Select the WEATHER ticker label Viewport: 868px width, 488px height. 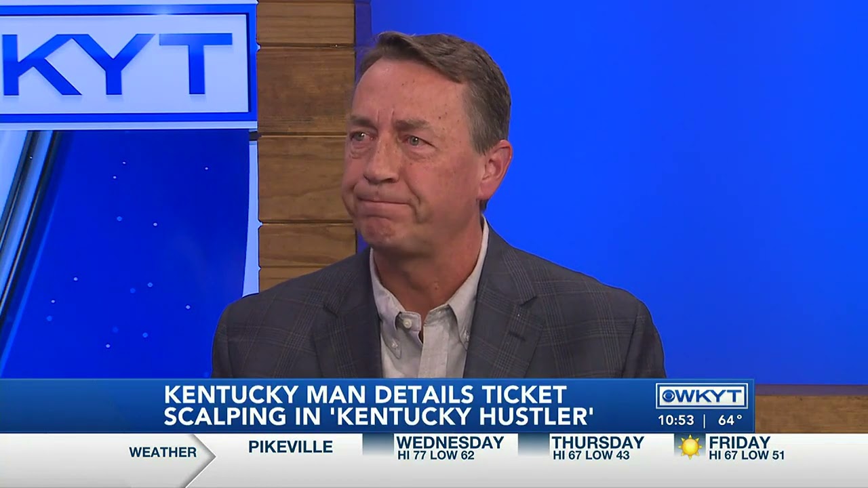pyautogui.click(x=163, y=452)
